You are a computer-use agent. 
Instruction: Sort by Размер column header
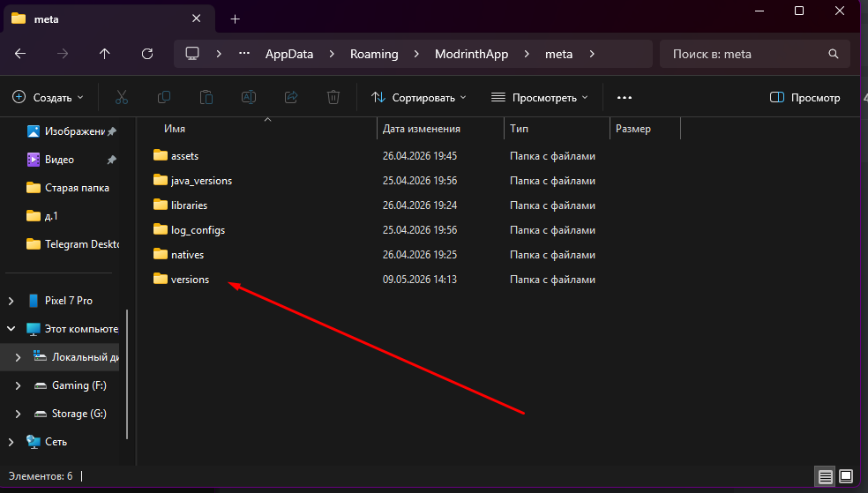point(633,129)
